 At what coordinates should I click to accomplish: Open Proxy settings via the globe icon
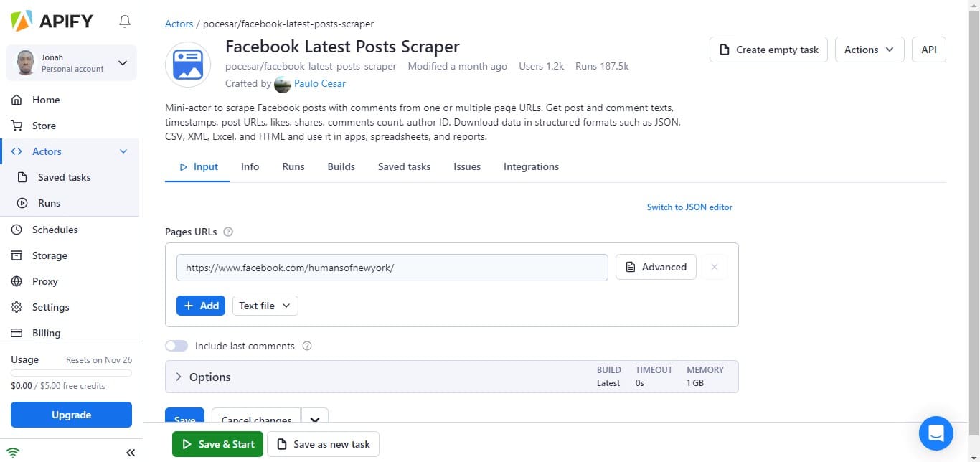tap(44, 281)
